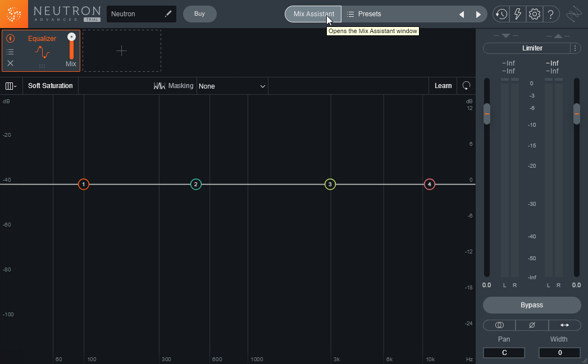This screenshot has height=364, width=588.
Task: Open help with the question mark icon
Action: tap(551, 14)
